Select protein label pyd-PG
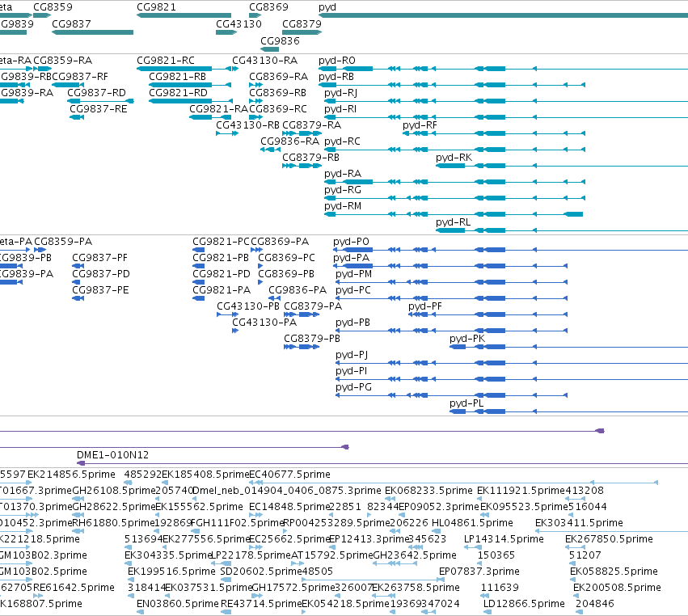Screen dimensions: 688x616 pyautogui.click(x=353, y=387)
